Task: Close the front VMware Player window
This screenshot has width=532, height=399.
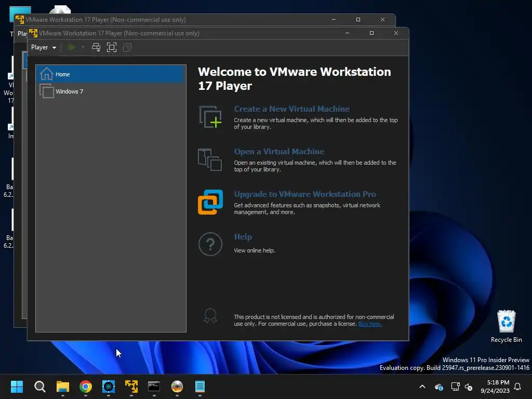Action: (x=396, y=33)
